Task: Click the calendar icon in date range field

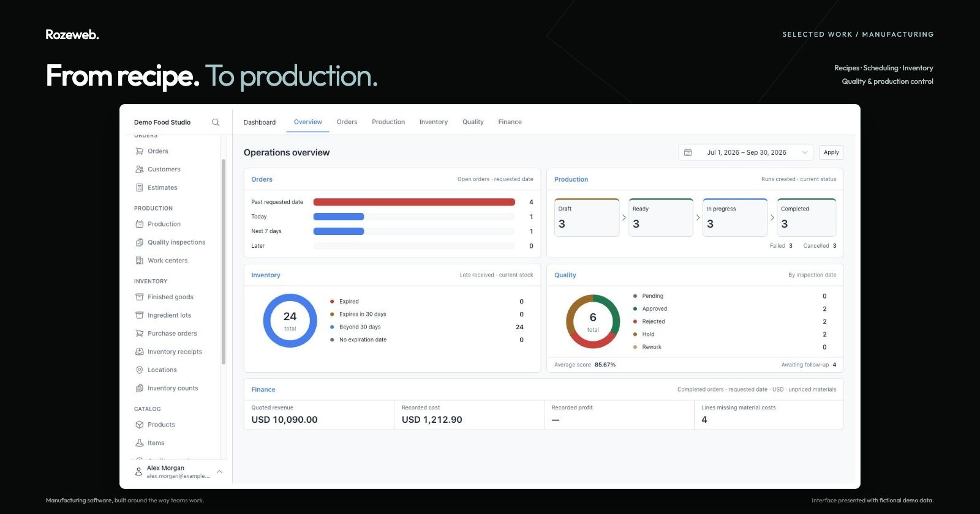Action: (x=688, y=152)
